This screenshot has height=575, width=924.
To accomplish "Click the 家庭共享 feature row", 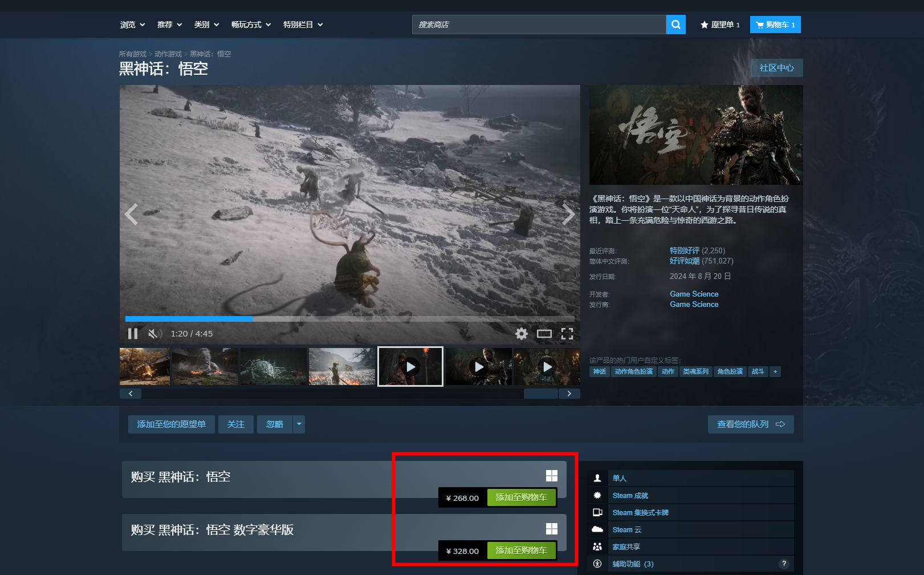I will 690,546.
